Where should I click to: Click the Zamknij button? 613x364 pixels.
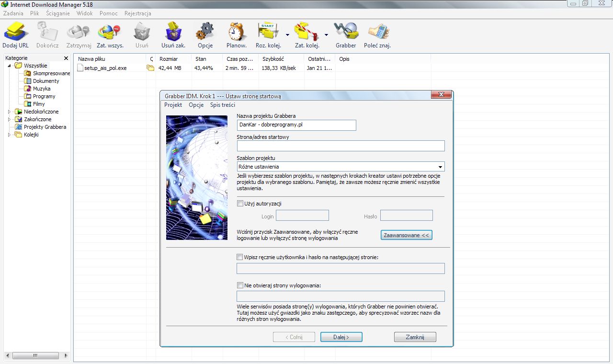[x=415, y=337]
